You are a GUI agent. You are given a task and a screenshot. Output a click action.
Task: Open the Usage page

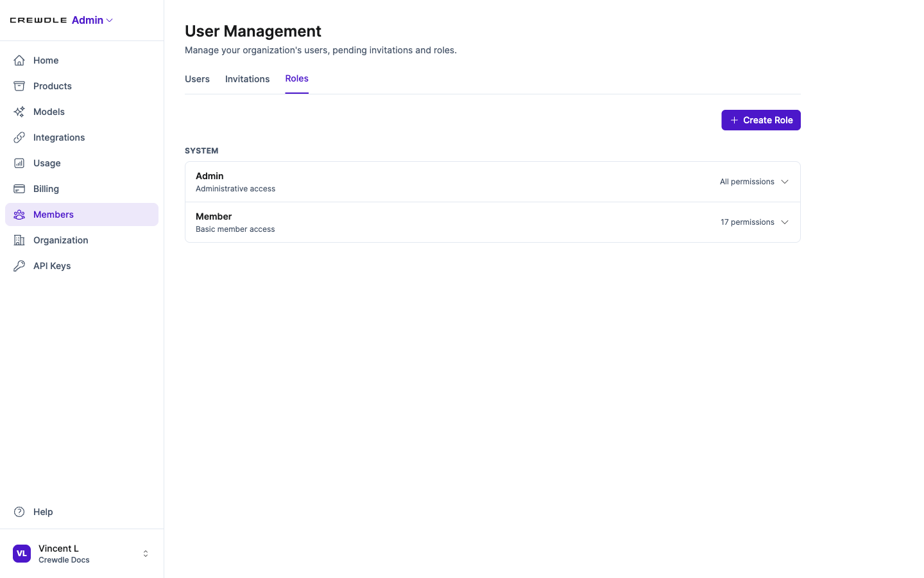pos(81,163)
